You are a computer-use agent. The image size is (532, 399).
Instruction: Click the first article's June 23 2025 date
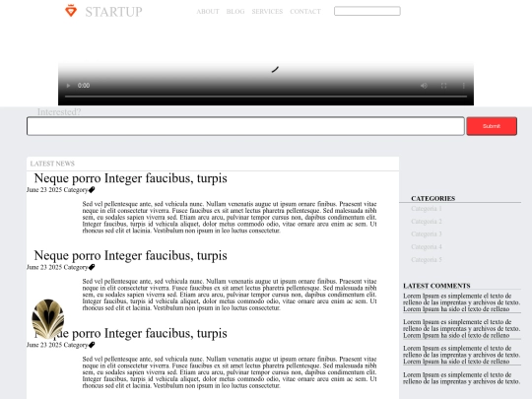[44, 190]
